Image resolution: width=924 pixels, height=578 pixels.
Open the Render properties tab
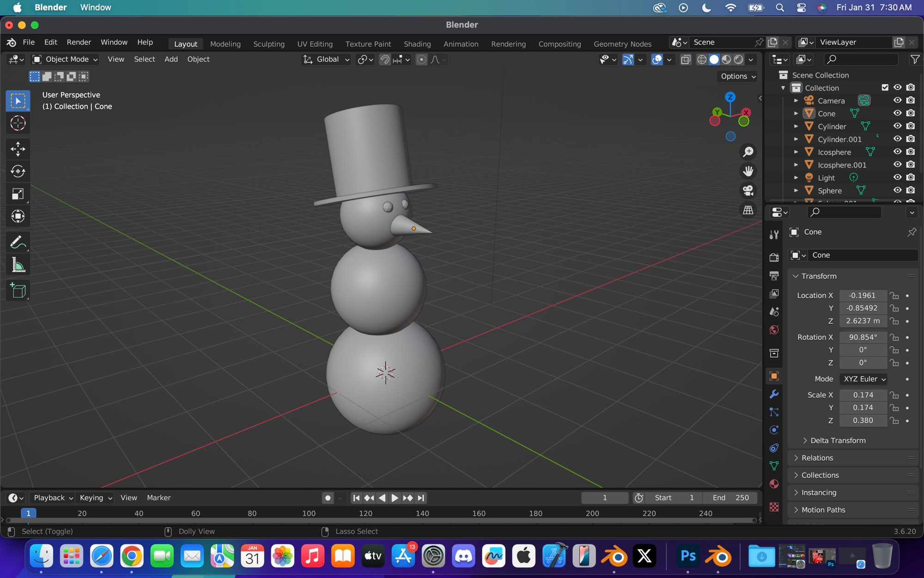pyautogui.click(x=774, y=257)
